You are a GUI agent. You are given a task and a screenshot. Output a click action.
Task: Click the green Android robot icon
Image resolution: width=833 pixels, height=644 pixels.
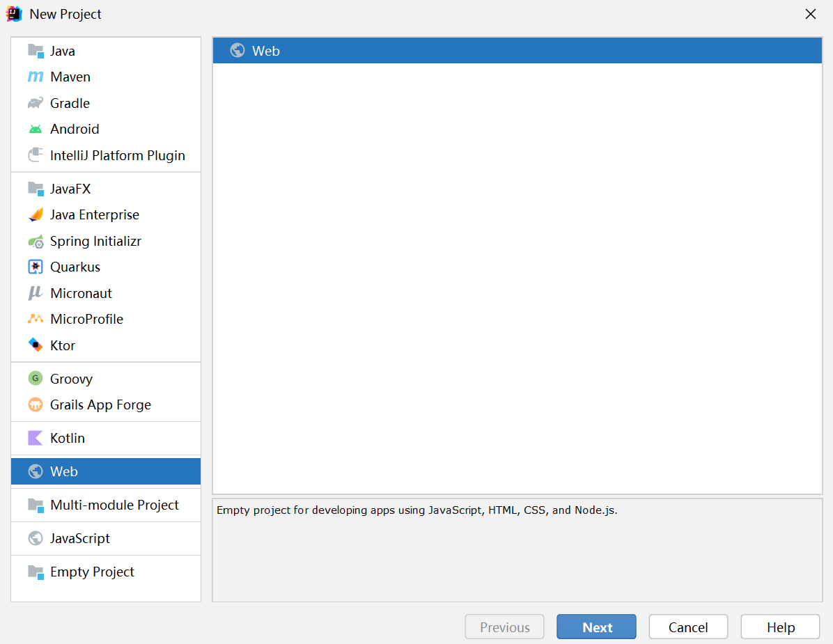point(36,129)
